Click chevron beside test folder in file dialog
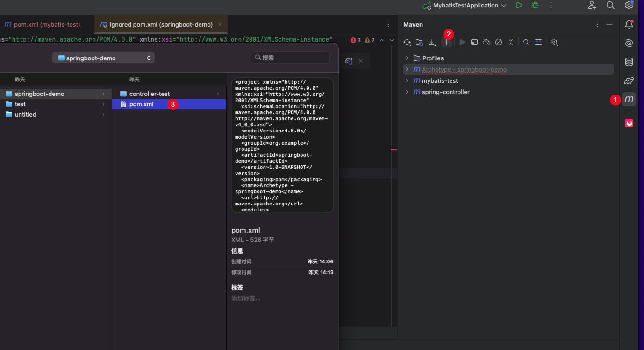644x350 pixels. (x=103, y=104)
